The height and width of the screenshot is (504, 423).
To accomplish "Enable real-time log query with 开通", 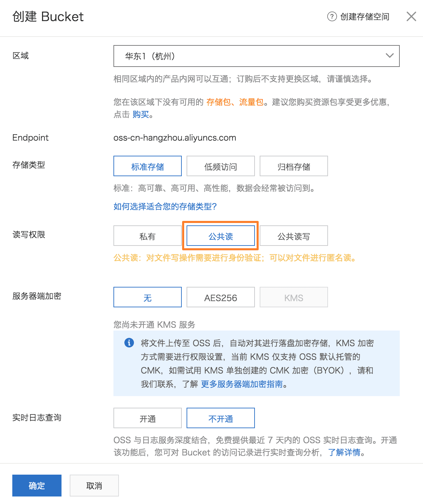I will [148, 419].
